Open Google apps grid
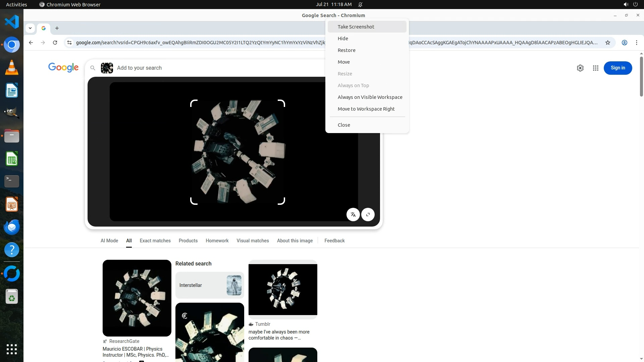The image size is (644, 362). click(x=595, y=68)
